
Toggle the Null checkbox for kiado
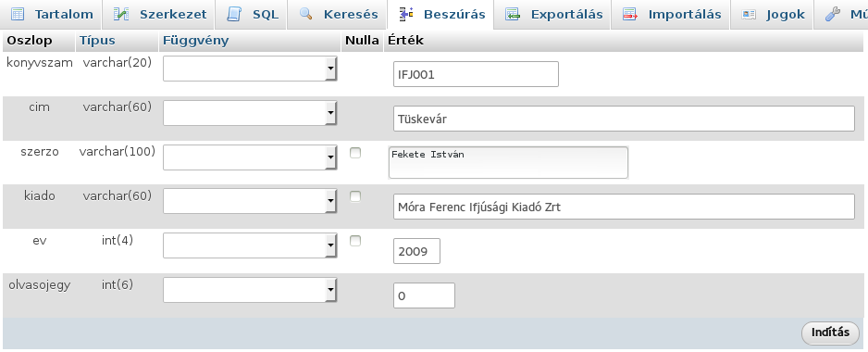355,196
